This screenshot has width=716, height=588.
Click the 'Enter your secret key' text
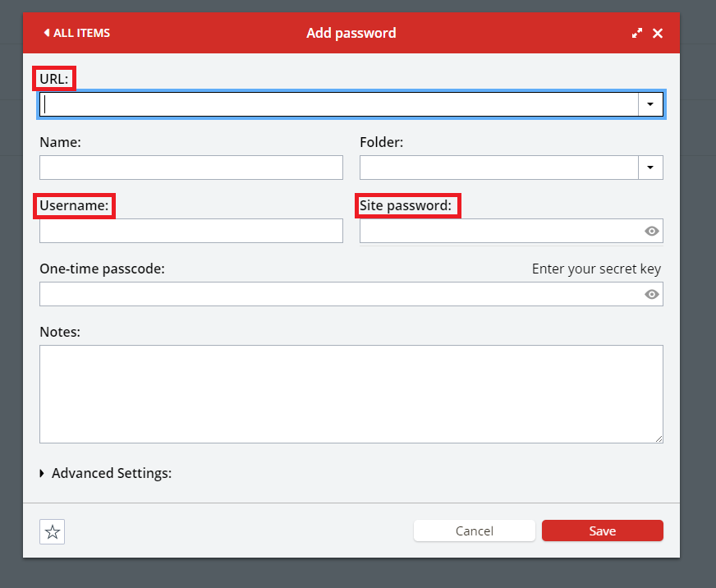596,269
